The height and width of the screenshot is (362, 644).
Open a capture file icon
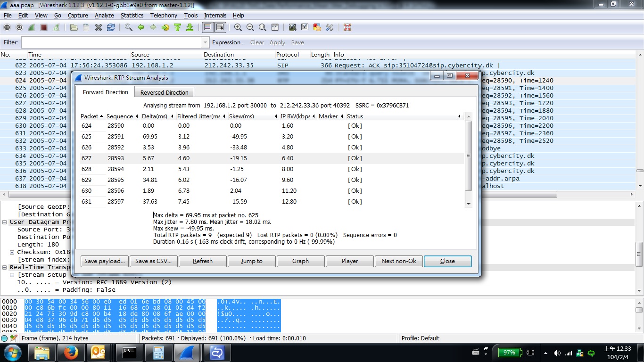(74, 27)
